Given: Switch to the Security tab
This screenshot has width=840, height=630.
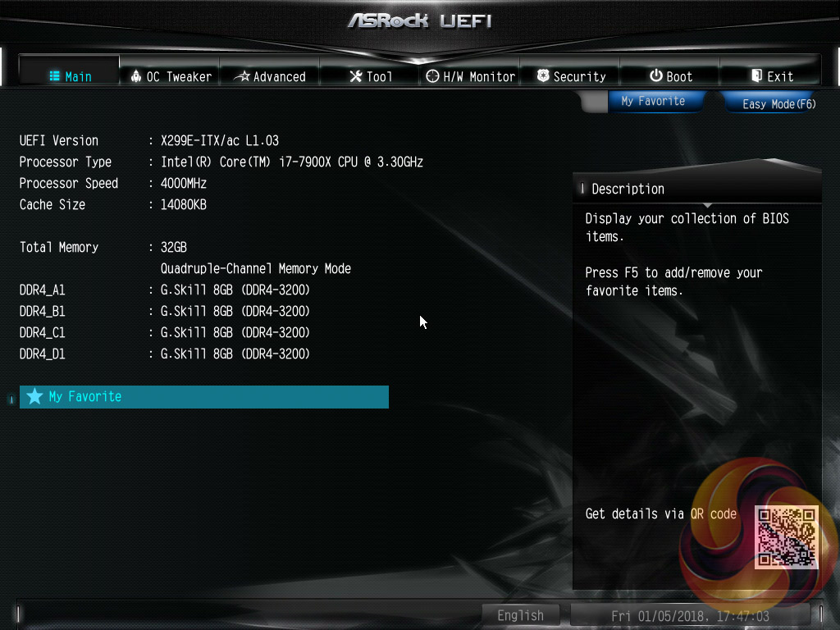Looking at the screenshot, I should (570, 71).
